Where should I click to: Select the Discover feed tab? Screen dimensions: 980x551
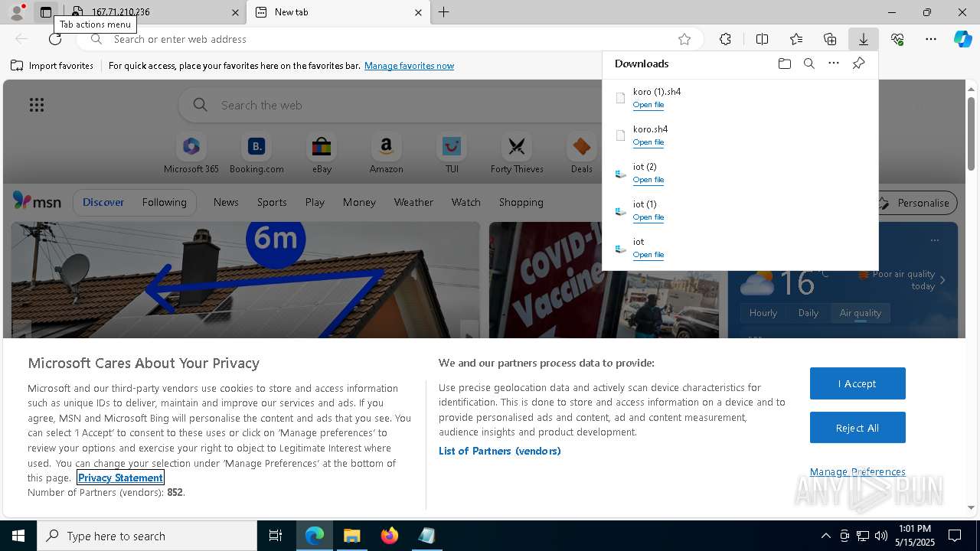pos(103,202)
